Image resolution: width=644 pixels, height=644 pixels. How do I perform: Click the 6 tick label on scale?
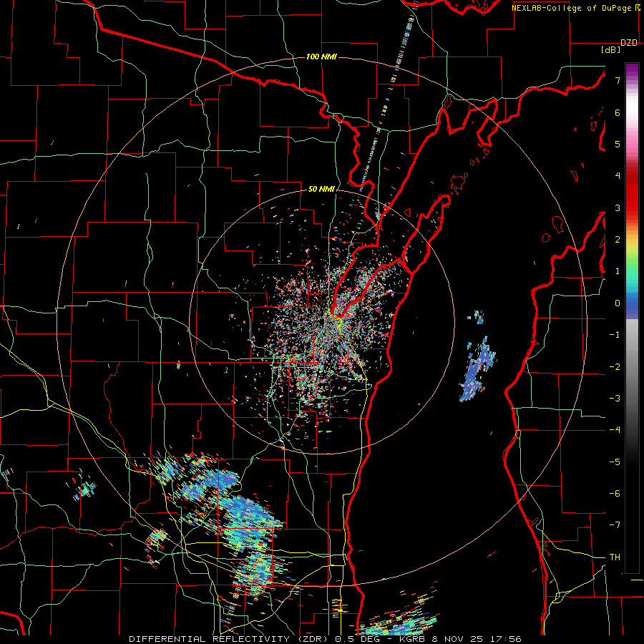point(618,112)
